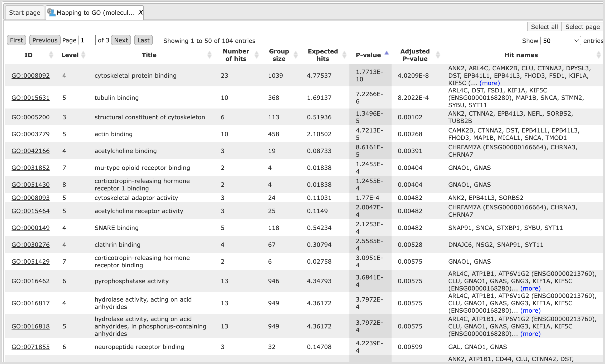Go to the Next page
Image resolution: width=605 pixels, height=364 pixels.
121,40
